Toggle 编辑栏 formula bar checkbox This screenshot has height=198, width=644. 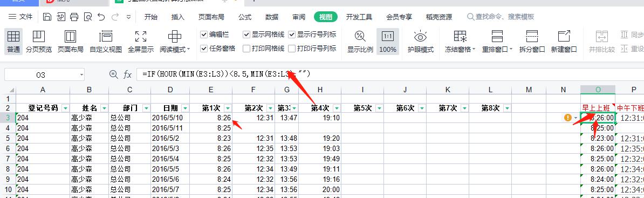[x=204, y=35]
